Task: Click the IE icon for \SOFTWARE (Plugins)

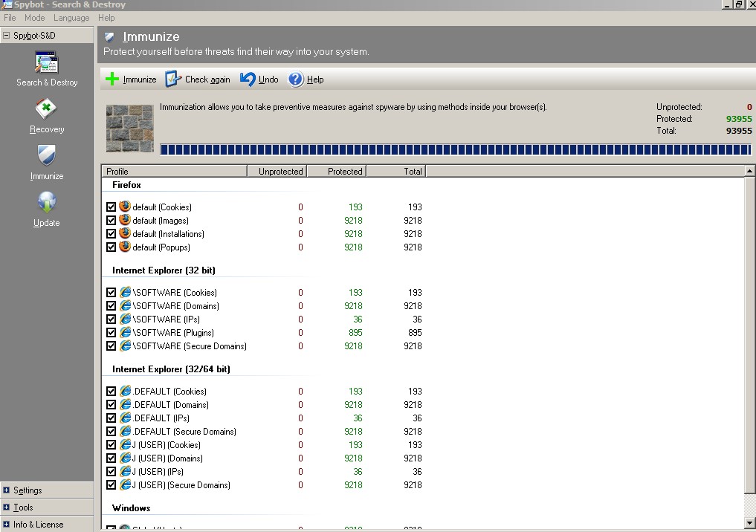Action: [x=126, y=332]
